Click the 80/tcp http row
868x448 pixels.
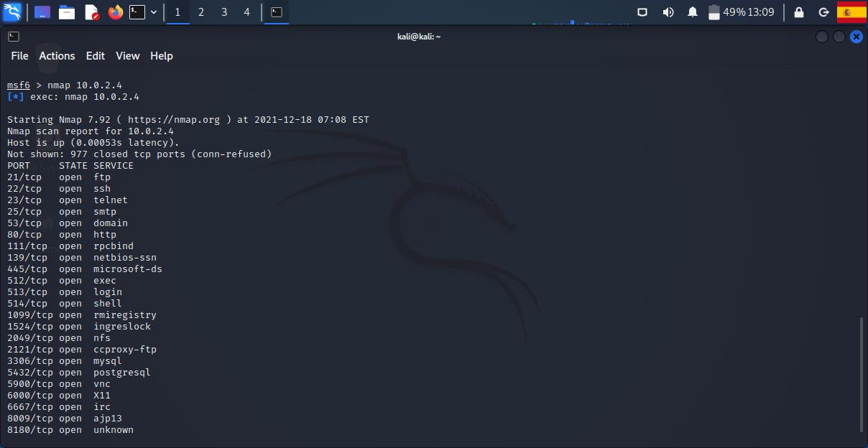[x=62, y=235]
